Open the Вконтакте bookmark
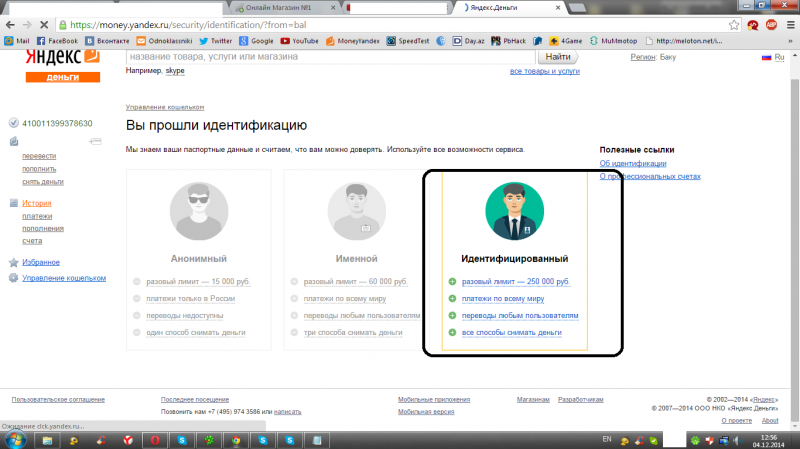 coord(107,41)
